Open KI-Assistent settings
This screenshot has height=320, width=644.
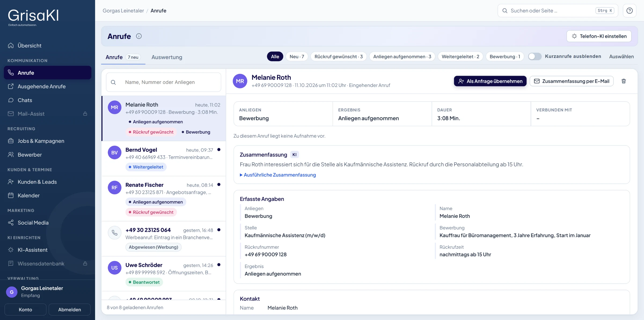(47, 250)
